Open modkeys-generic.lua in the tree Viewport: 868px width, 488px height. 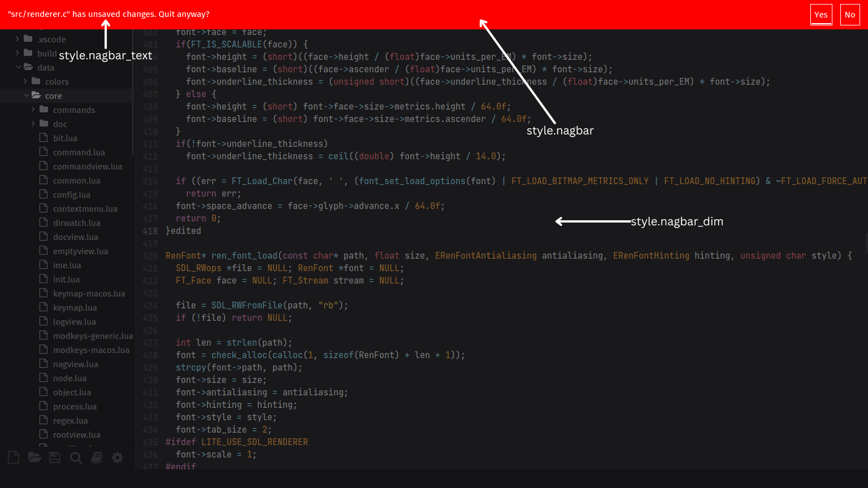pyautogui.click(x=93, y=335)
